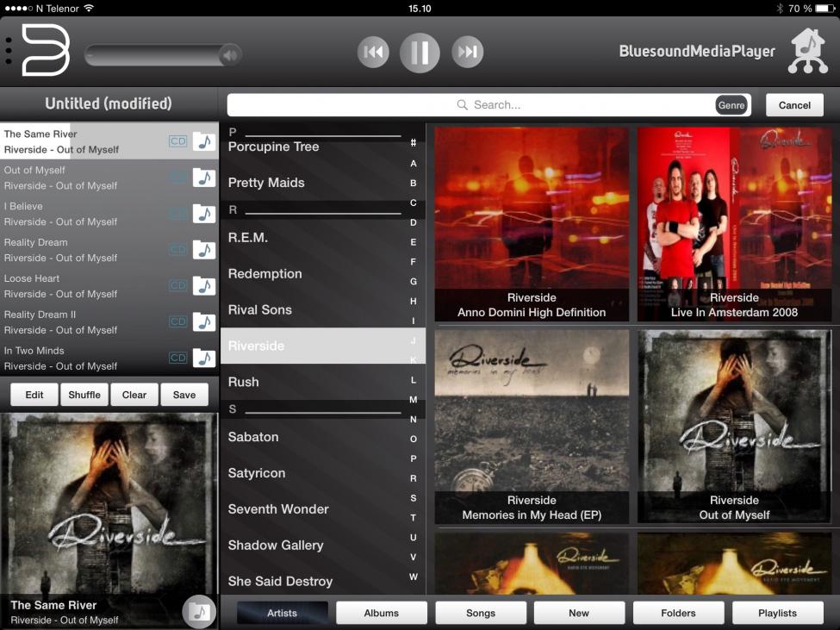840x630 pixels.
Task: Cancel the search
Action: coord(794,105)
